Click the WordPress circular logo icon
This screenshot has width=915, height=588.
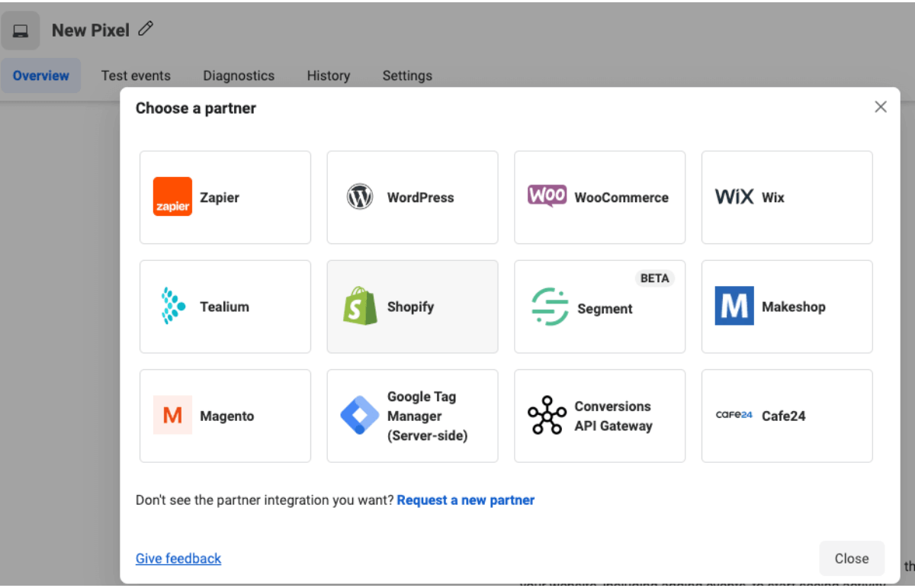(359, 197)
